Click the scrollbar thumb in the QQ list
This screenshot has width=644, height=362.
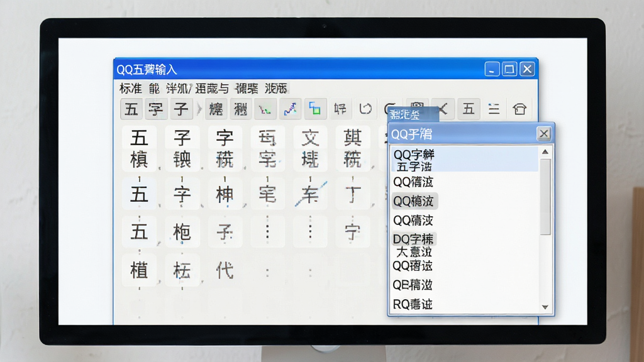click(x=545, y=197)
